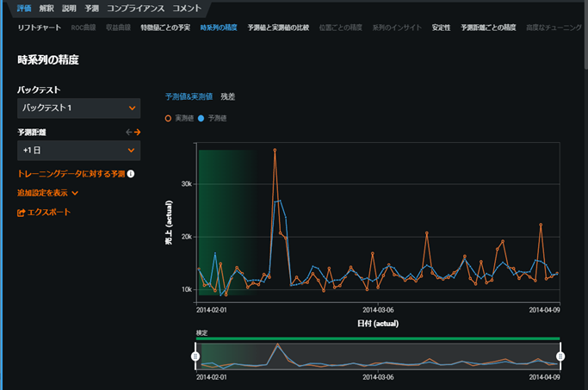
Task: Click the previous forecast distance left arrow
Action: 129,132
